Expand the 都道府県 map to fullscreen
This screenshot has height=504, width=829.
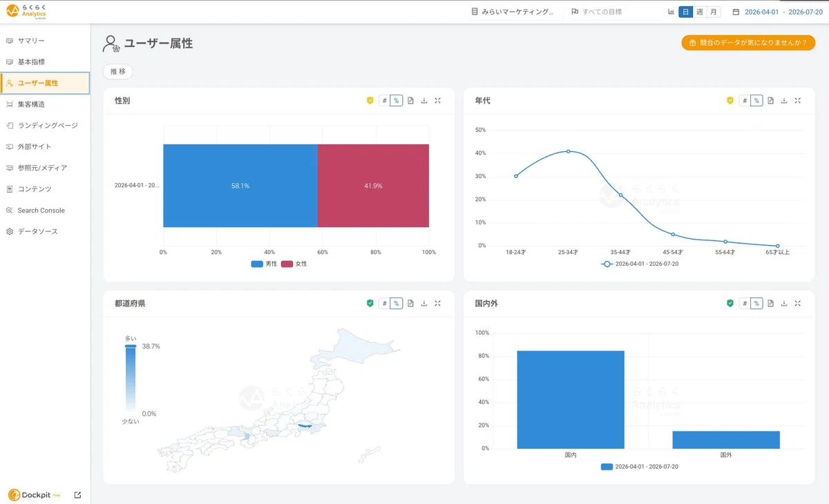[438, 303]
